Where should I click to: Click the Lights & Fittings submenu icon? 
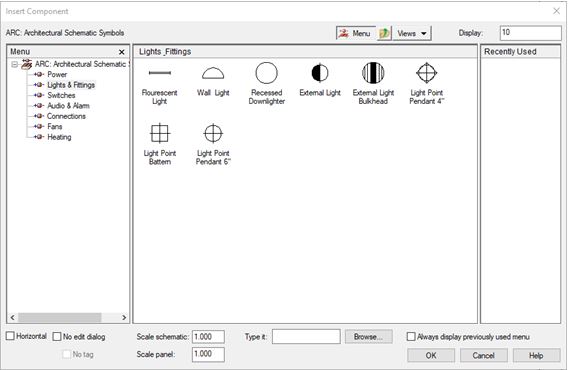pyautogui.click(x=39, y=85)
